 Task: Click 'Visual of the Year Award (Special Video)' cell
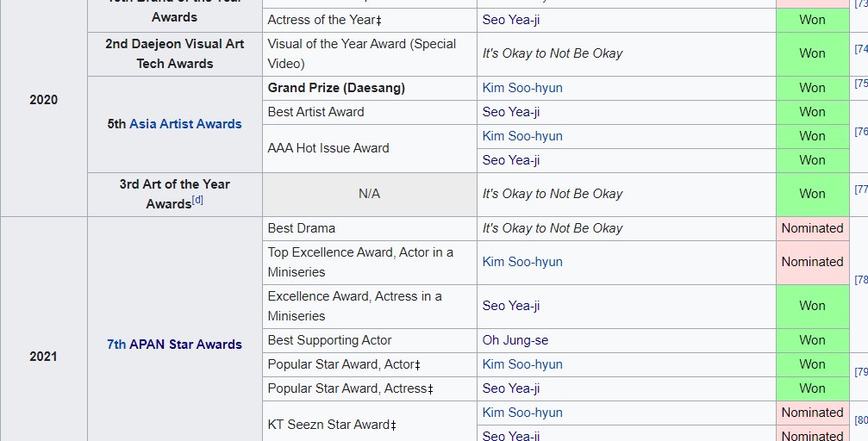coord(369,53)
